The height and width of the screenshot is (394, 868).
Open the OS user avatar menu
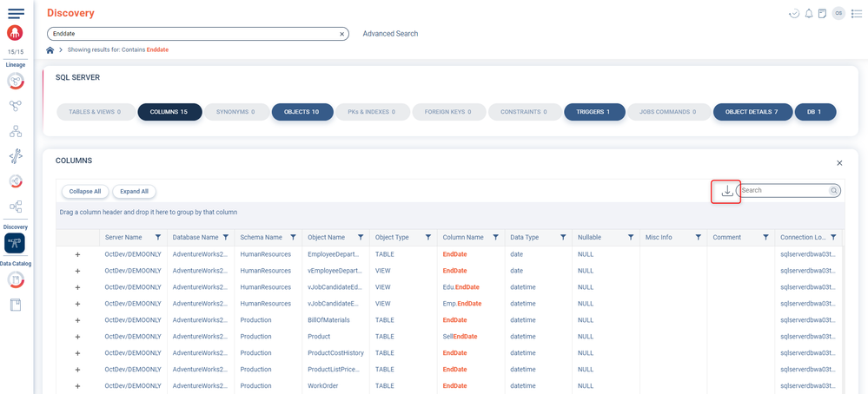point(838,13)
